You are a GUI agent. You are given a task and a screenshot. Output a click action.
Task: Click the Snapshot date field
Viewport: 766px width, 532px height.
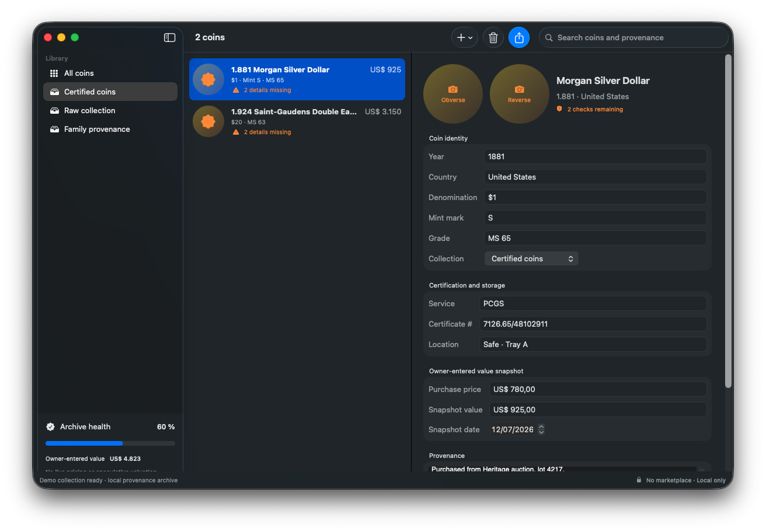[513, 429]
